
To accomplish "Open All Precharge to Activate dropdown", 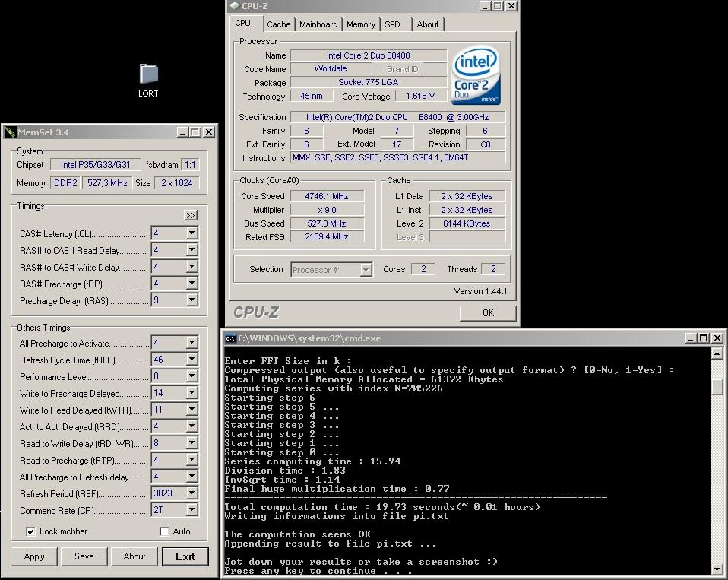I will pyautogui.click(x=191, y=343).
